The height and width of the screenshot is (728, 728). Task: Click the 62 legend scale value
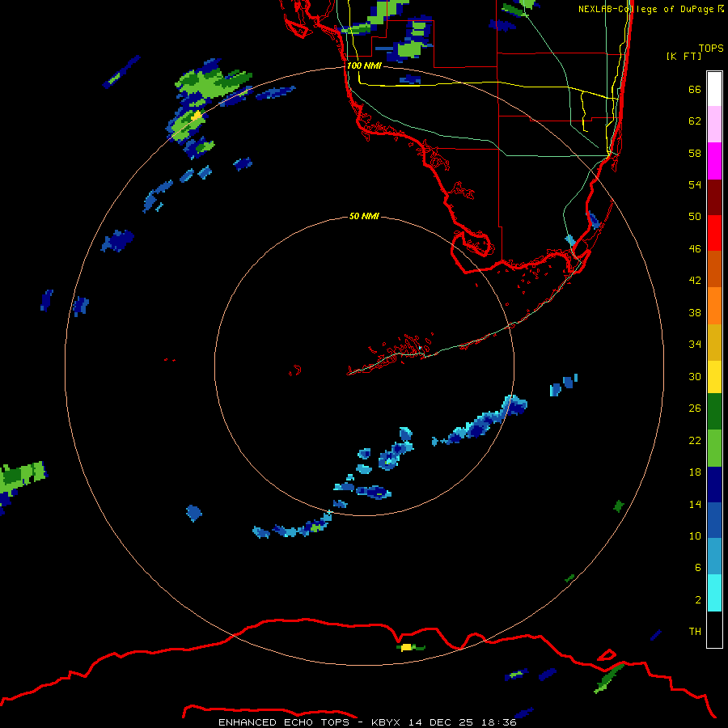(695, 121)
